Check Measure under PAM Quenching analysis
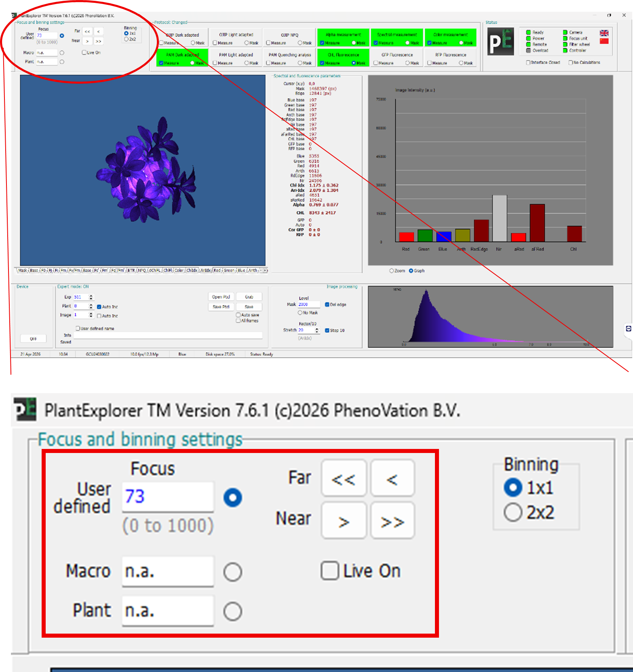The width and height of the screenshot is (633, 672). point(268,63)
